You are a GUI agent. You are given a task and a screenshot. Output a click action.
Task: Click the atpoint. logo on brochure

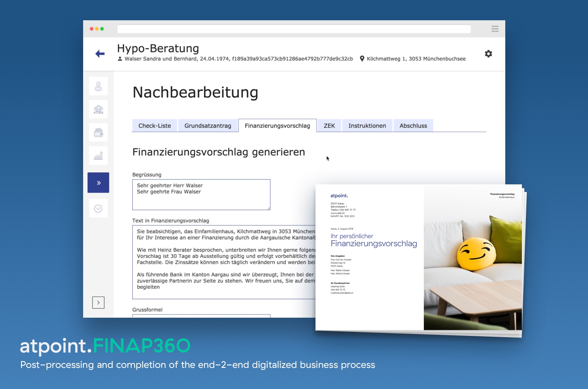[339, 196]
